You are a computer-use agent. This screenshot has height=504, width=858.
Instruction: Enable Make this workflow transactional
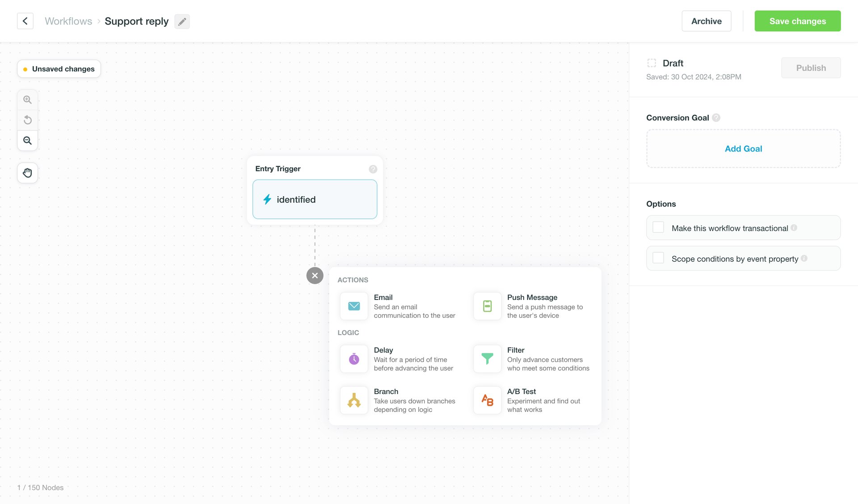click(x=658, y=227)
